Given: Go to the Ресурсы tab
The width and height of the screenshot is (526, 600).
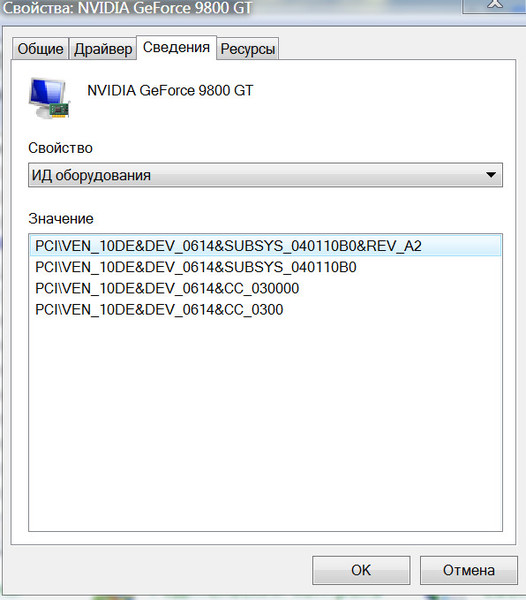Looking at the screenshot, I should point(248,49).
